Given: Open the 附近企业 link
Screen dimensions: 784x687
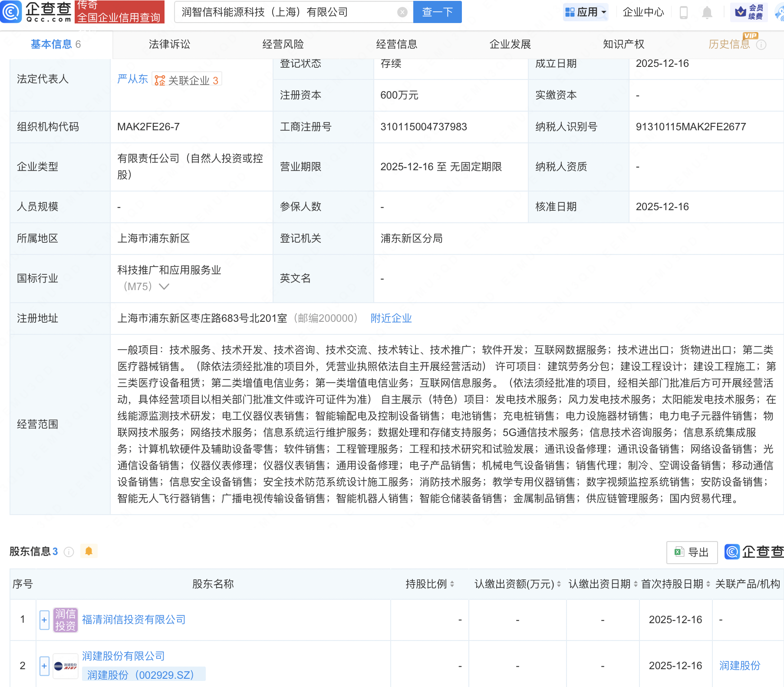Looking at the screenshot, I should coord(391,318).
